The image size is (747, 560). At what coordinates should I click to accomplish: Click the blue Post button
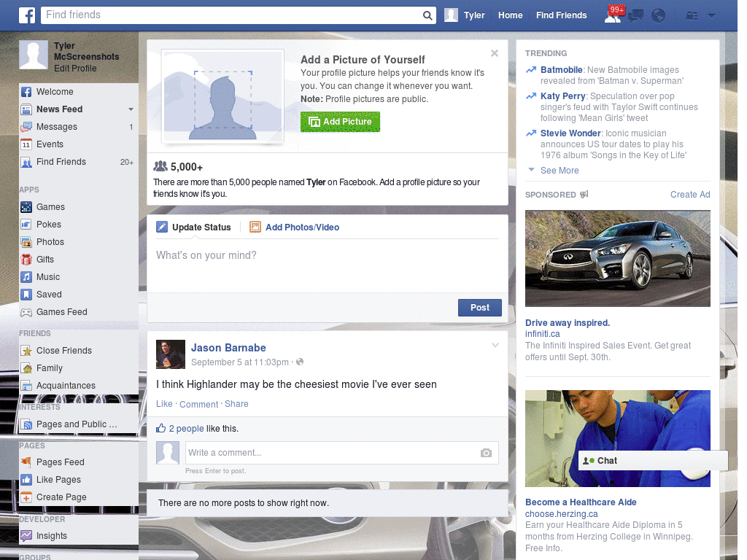tap(480, 308)
